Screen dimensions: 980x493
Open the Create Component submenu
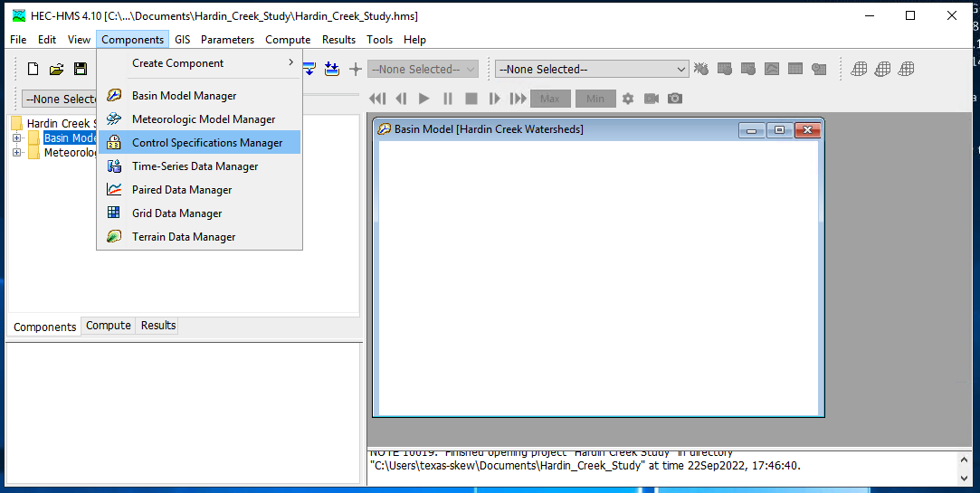coord(200,63)
